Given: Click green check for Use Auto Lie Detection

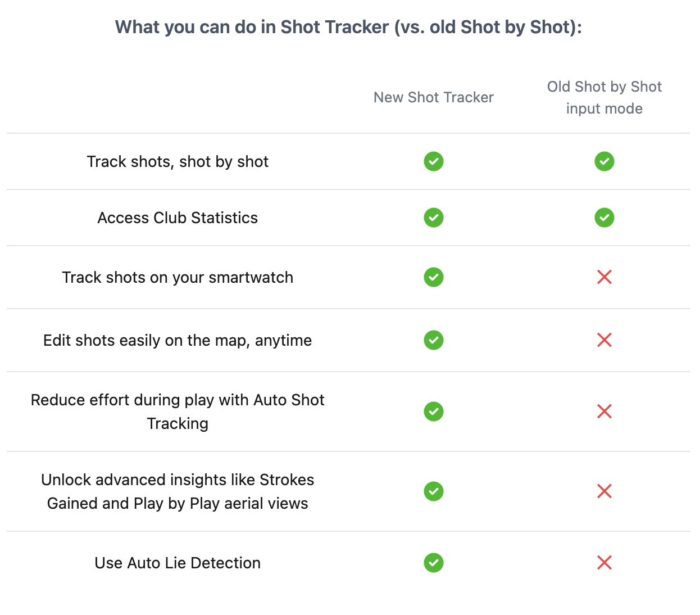Looking at the screenshot, I should point(433,563).
